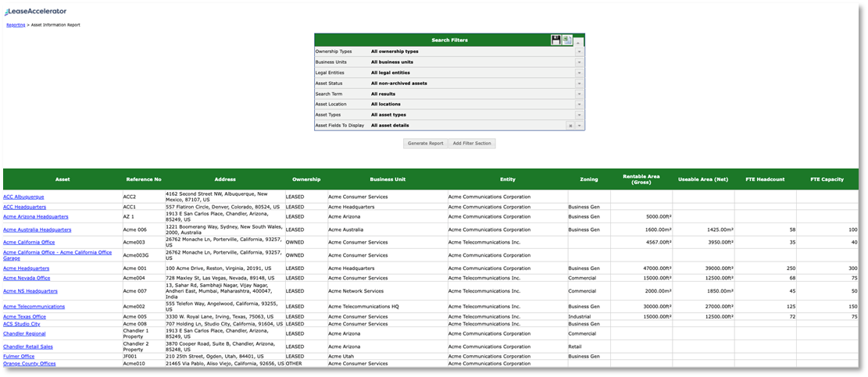Open the Acme California Office asset link
The height and width of the screenshot is (377, 868).
point(29,242)
